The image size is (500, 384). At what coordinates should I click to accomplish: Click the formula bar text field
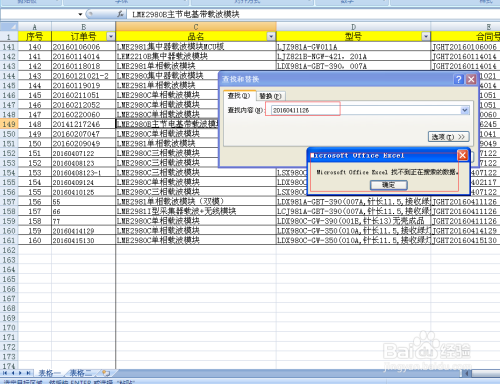point(313,14)
